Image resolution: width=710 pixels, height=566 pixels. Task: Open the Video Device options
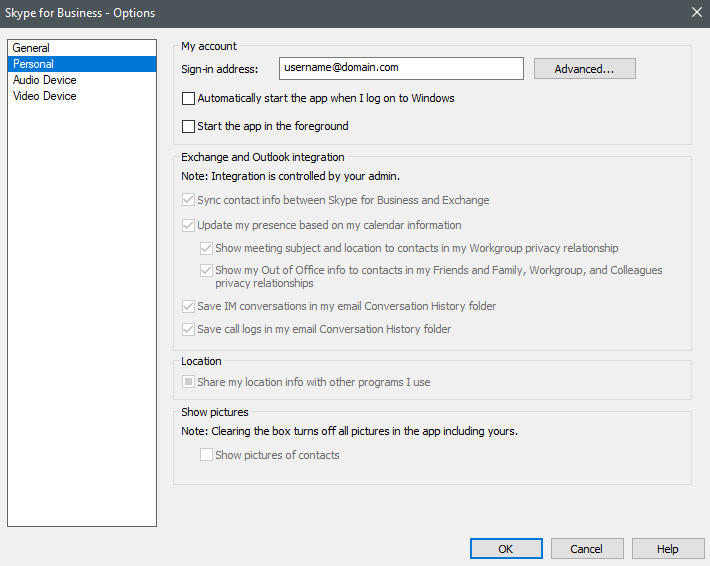[x=82, y=96]
